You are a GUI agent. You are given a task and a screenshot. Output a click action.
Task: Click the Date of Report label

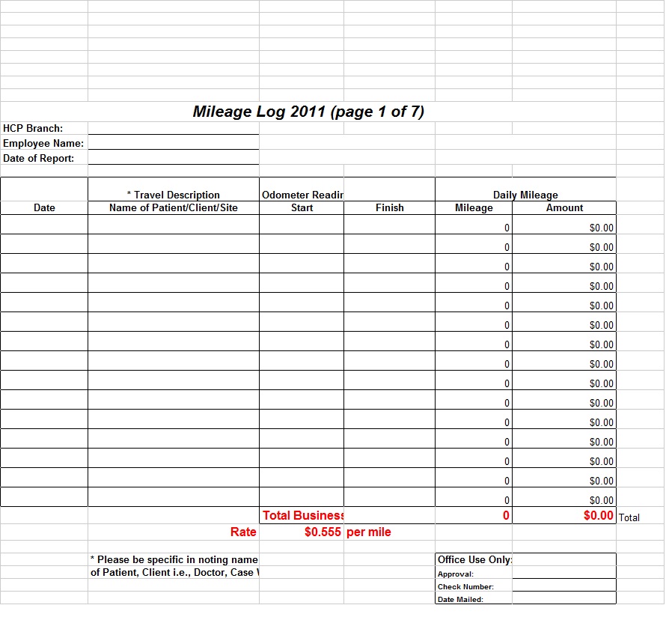pyautogui.click(x=39, y=158)
